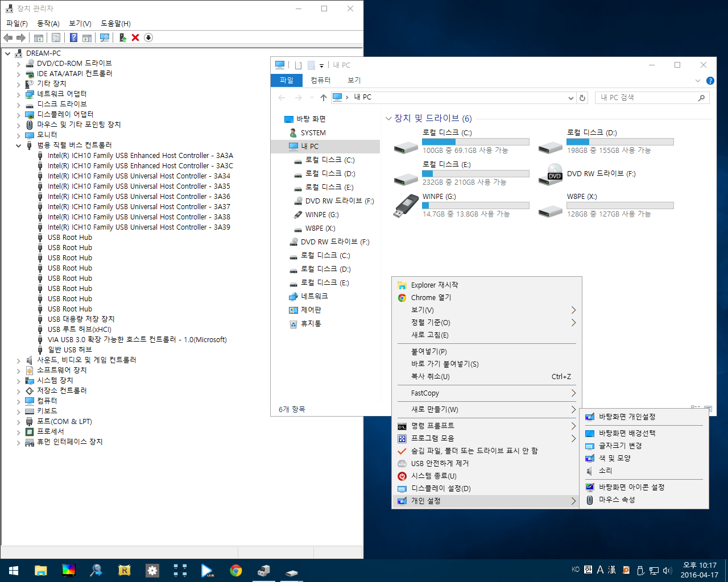728x582 pixels.
Task: Open the 파일 tab in the 내 PC window
Action: 287,80
